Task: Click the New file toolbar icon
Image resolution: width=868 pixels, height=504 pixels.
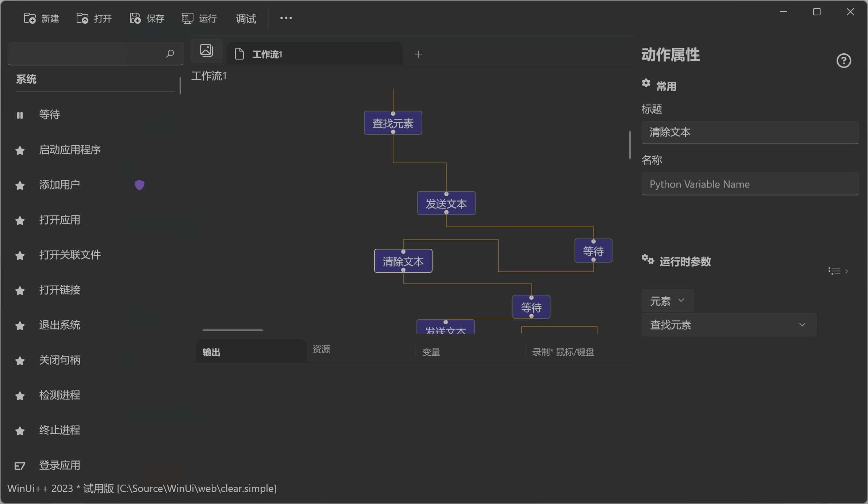Action: [x=30, y=18]
